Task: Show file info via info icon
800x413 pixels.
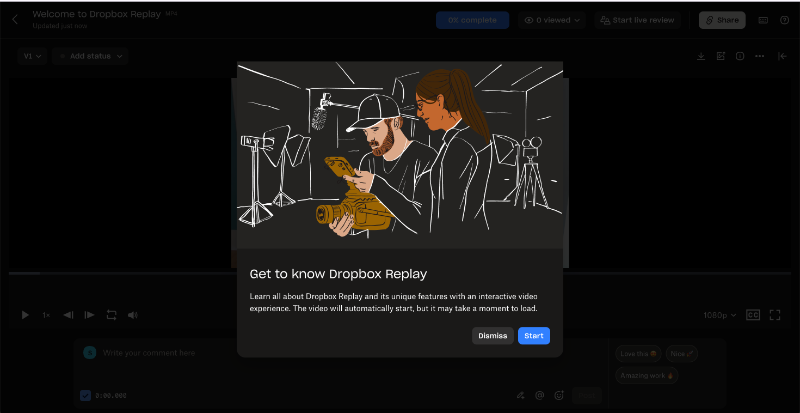Action: tap(740, 56)
